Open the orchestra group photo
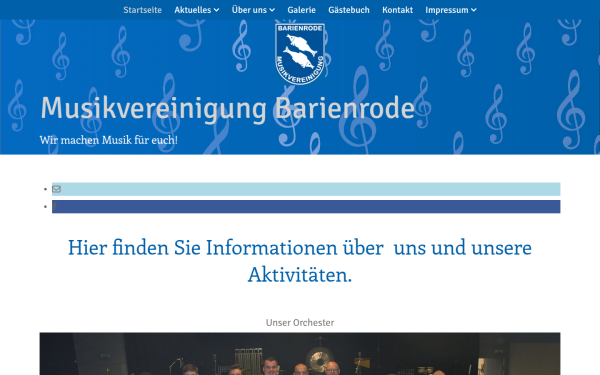This screenshot has height=375, width=600. (x=300, y=354)
